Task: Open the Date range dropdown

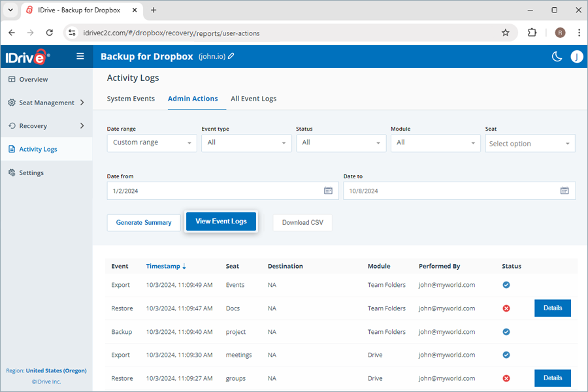Action: (x=152, y=142)
